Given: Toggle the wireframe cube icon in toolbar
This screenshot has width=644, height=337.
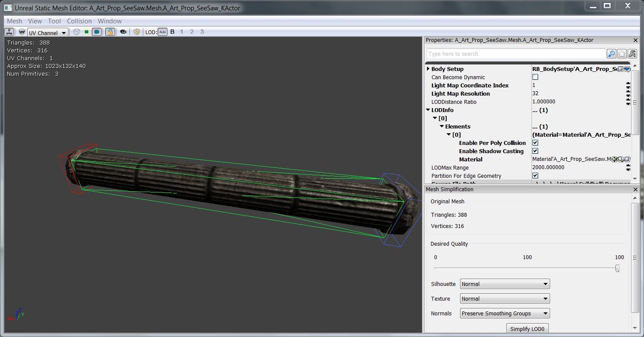Looking at the screenshot, I should (77, 32).
